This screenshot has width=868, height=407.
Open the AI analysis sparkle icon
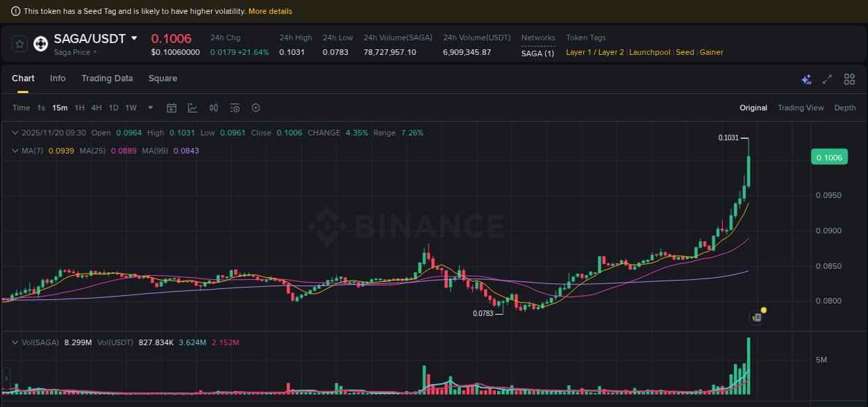pyautogui.click(x=806, y=79)
